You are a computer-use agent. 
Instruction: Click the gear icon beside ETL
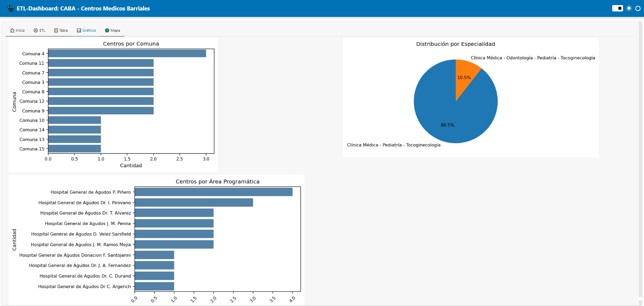pyautogui.click(x=36, y=30)
